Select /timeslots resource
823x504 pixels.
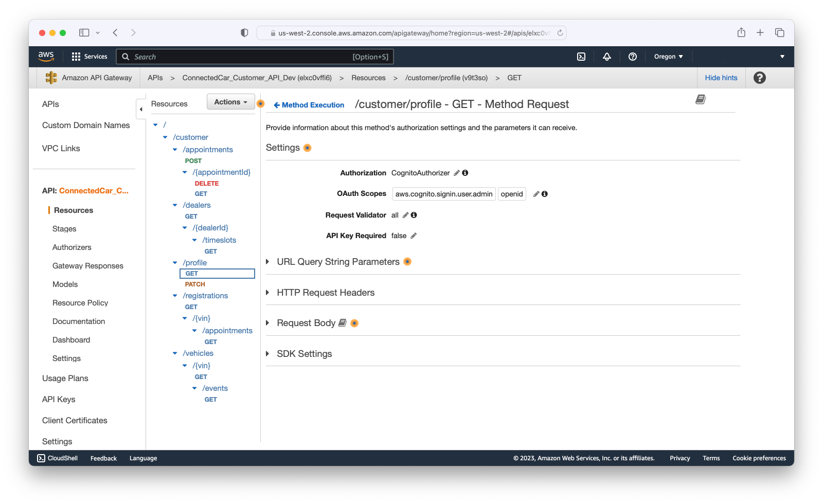tap(219, 240)
